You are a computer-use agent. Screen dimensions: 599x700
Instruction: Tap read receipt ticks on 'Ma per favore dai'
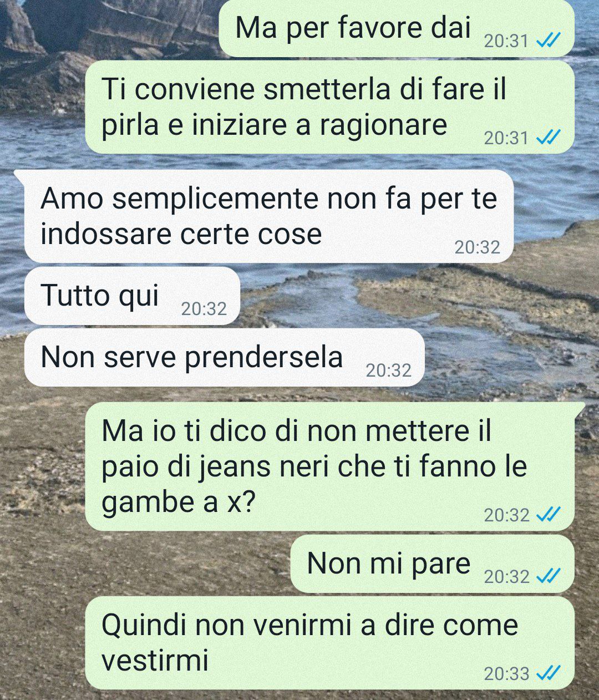(549, 40)
